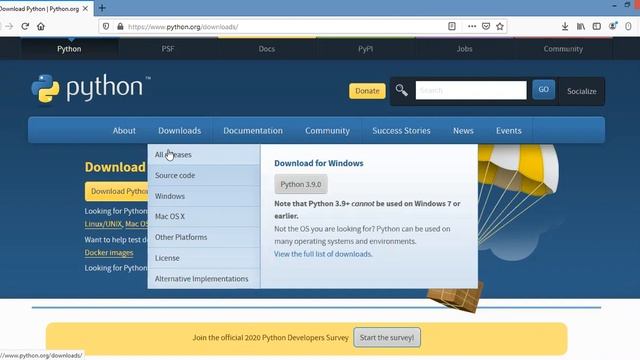640x360 pixels.
Task: Open the Success Stories navigation menu
Action: (x=401, y=131)
